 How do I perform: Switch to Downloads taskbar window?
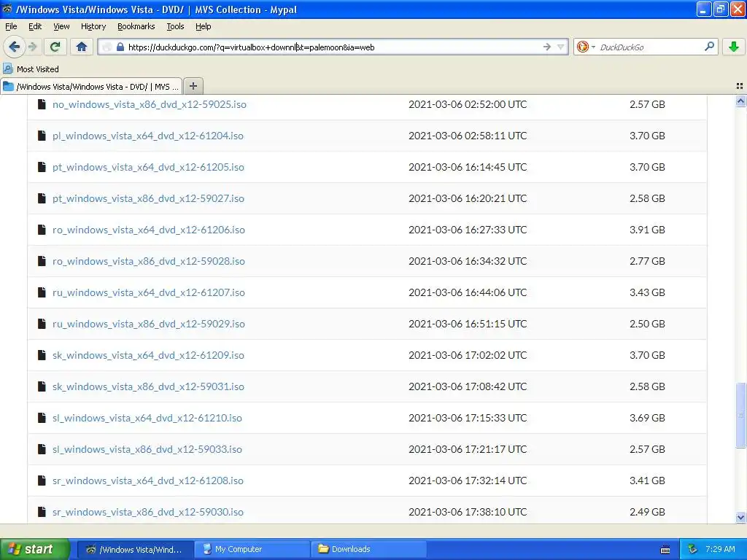[368, 550]
